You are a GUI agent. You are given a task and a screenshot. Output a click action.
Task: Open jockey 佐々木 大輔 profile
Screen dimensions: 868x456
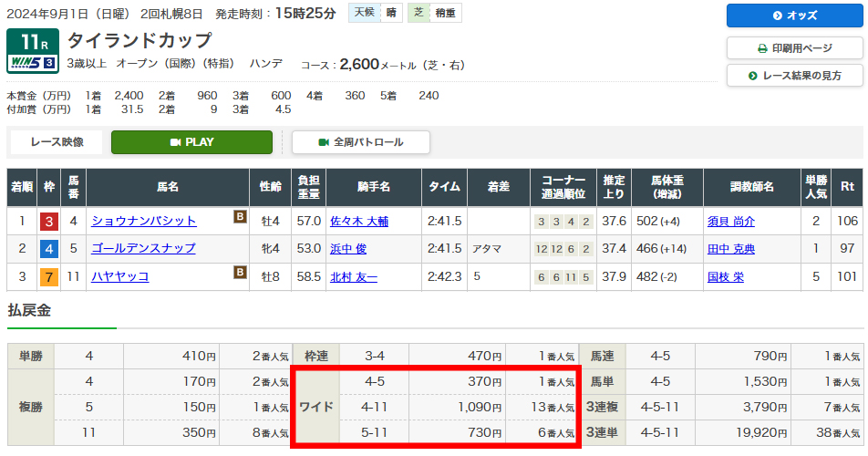(x=359, y=221)
